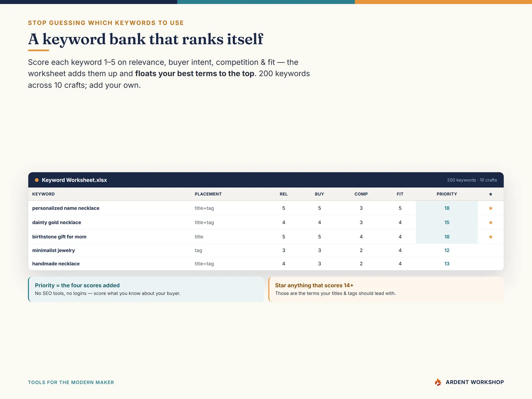Click the star column header icon

[x=490, y=194]
